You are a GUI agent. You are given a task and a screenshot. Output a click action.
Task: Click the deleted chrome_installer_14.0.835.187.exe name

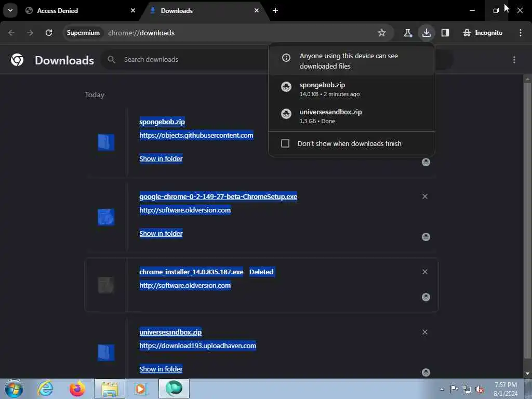coord(191,272)
